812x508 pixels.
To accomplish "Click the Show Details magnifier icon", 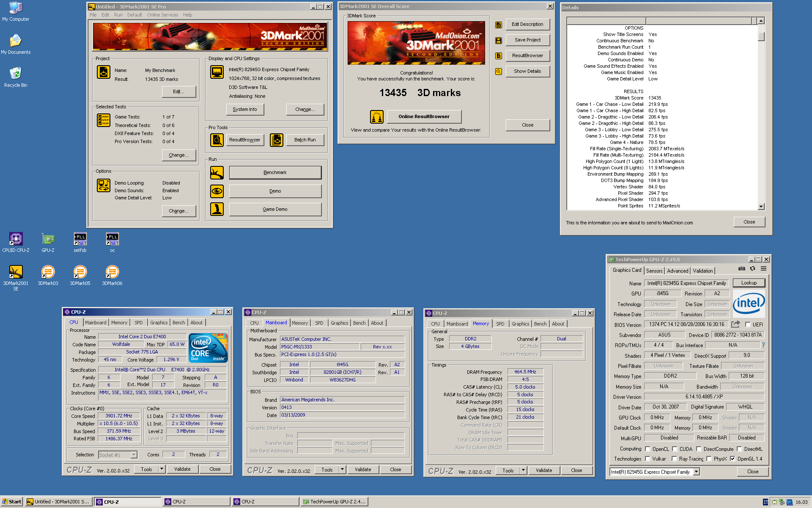I will [x=499, y=72].
